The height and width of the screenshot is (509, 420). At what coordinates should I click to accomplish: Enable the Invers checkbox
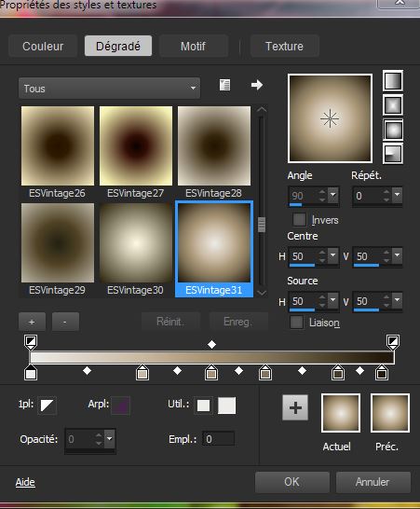[x=299, y=220]
